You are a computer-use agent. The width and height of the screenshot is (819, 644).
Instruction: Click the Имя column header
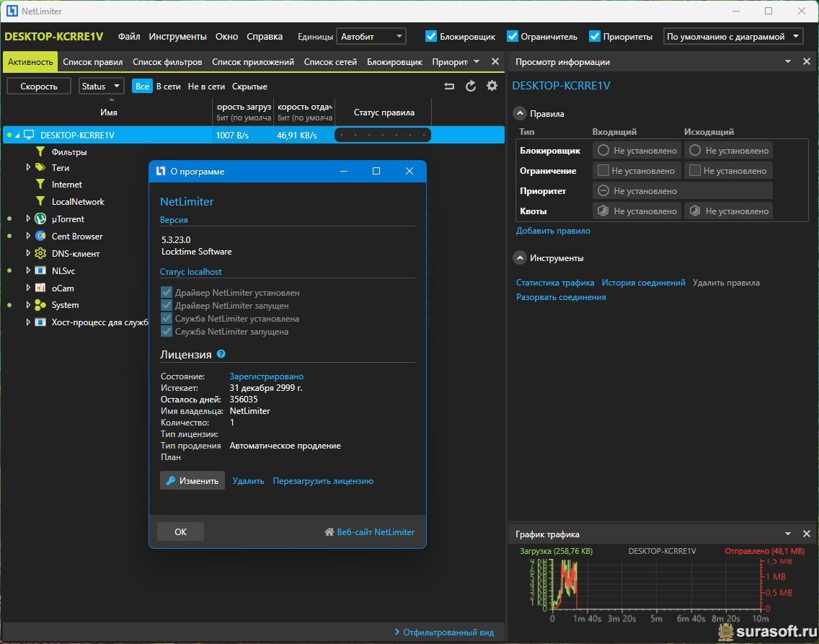(109, 113)
